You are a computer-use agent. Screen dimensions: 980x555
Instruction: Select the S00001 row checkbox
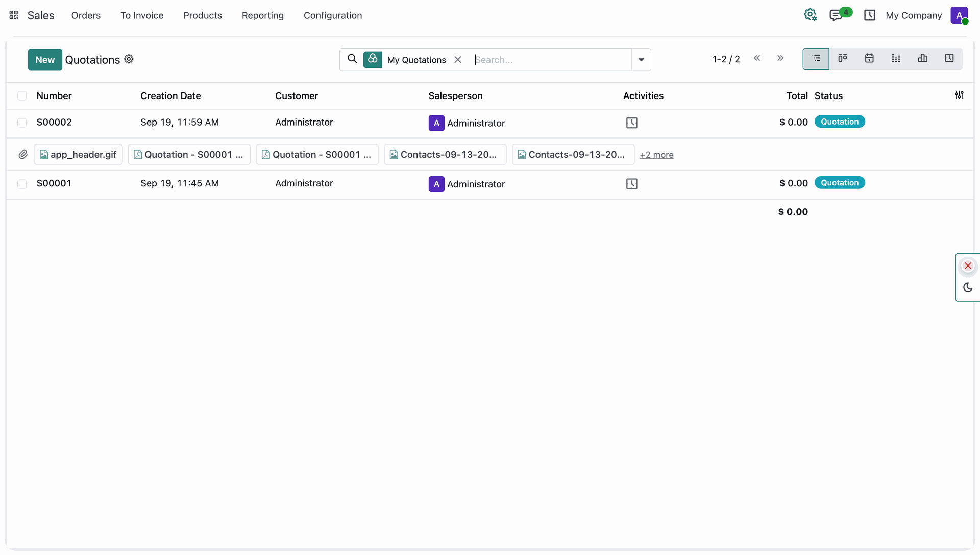coord(22,184)
